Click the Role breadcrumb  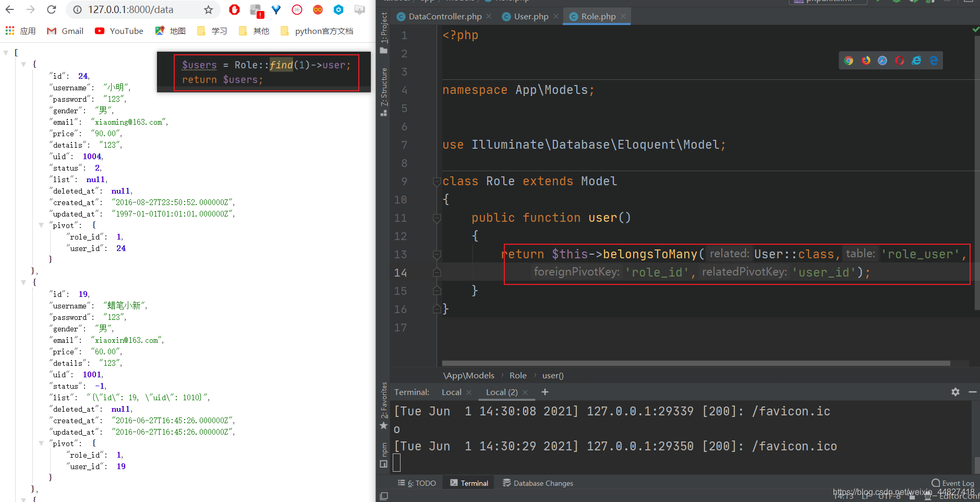518,375
